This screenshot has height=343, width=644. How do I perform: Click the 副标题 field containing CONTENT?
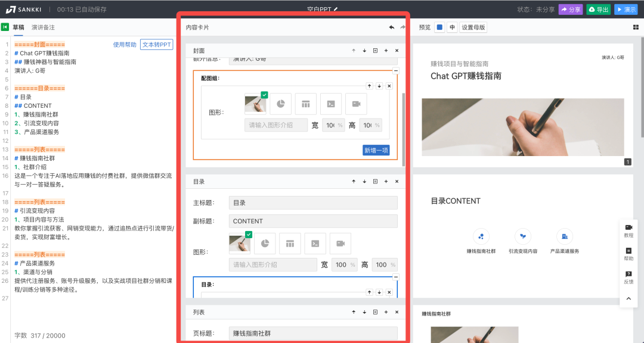click(313, 221)
